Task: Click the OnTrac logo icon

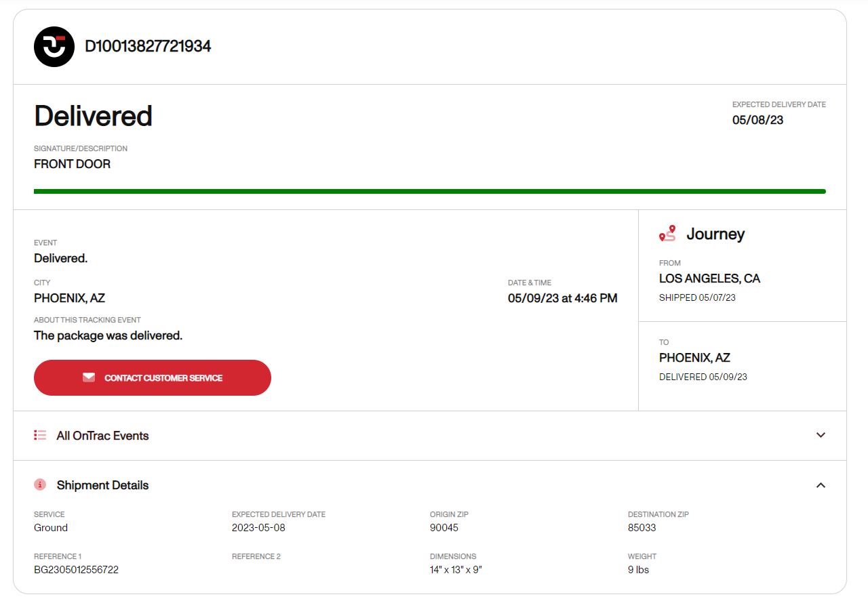Action: click(54, 47)
